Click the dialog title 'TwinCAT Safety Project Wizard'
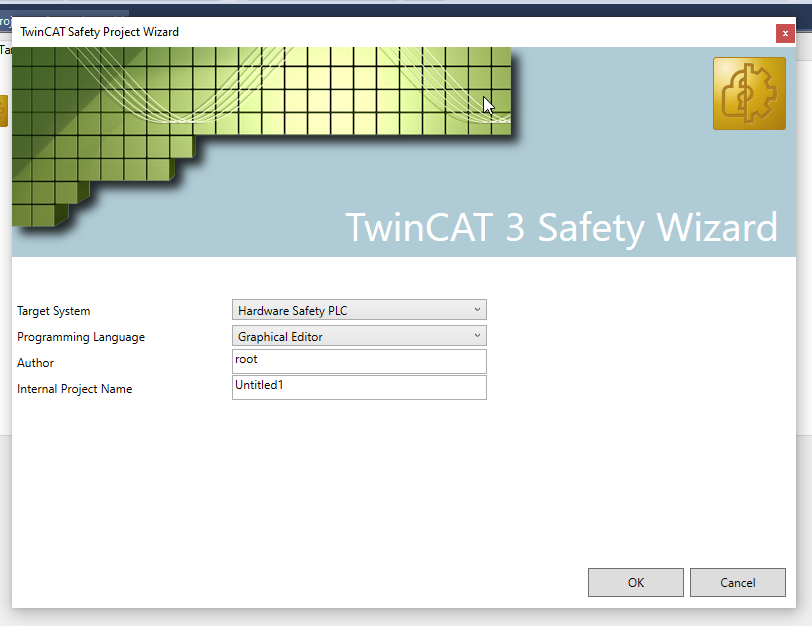Image resolution: width=812 pixels, height=626 pixels. coord(99,32)
